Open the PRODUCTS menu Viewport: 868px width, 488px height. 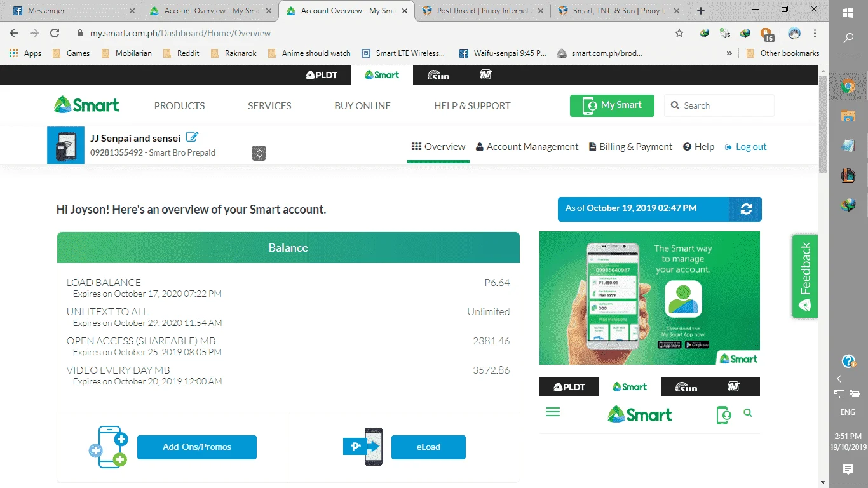tap(180, 105)
